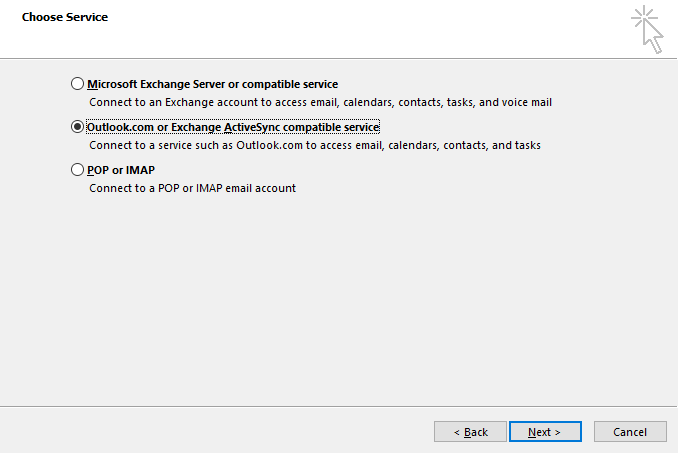Click the footer area left of Back button
678x453 pixels.
(216, 431)
